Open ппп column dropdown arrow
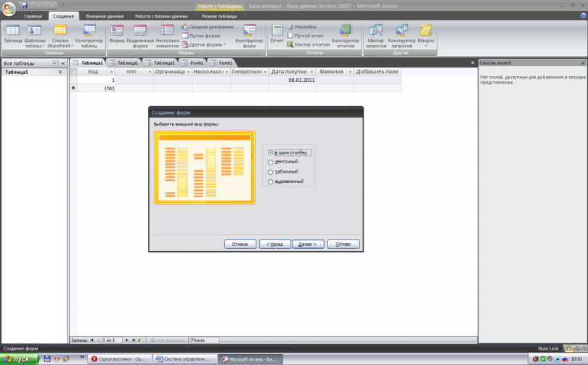This screenshot has height=365, width=588. click(x=150, y=72)
